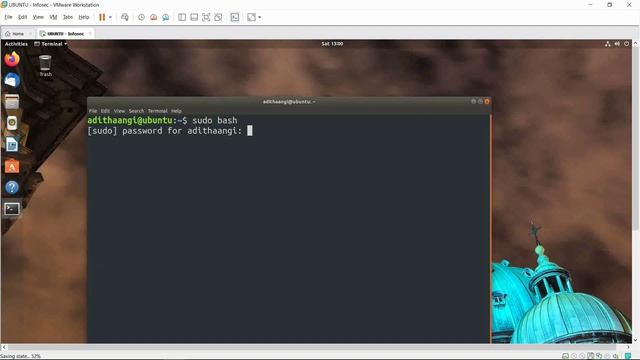Screen dimensions: 640x360
Task: Open the Help icon in the dock
Action: point(12,187)
